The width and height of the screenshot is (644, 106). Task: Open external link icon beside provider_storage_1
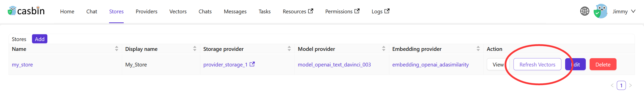tap(252, 64)
